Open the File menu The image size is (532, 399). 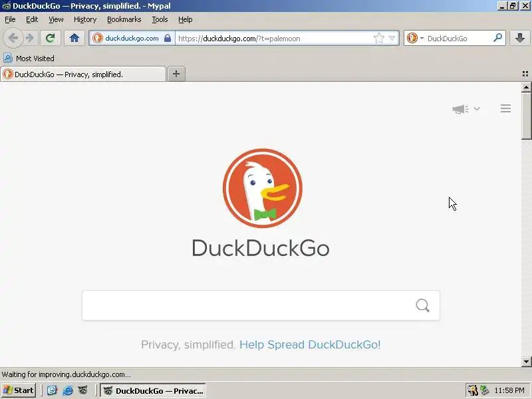coord(10,19)
